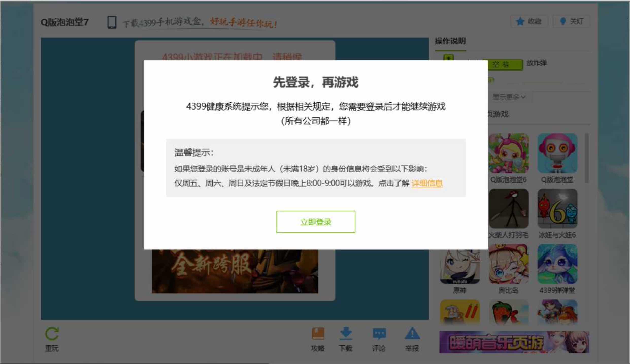The width and height of the screenshot is (630, 364).
Task: Select the 操作说明 tab
Action: (x=450, y=41)
